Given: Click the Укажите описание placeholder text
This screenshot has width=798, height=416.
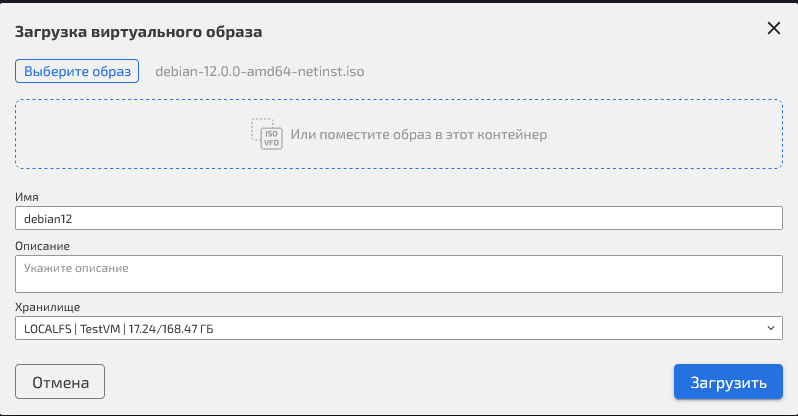Looking at the screenshot, I should click(x=77, y=269).
